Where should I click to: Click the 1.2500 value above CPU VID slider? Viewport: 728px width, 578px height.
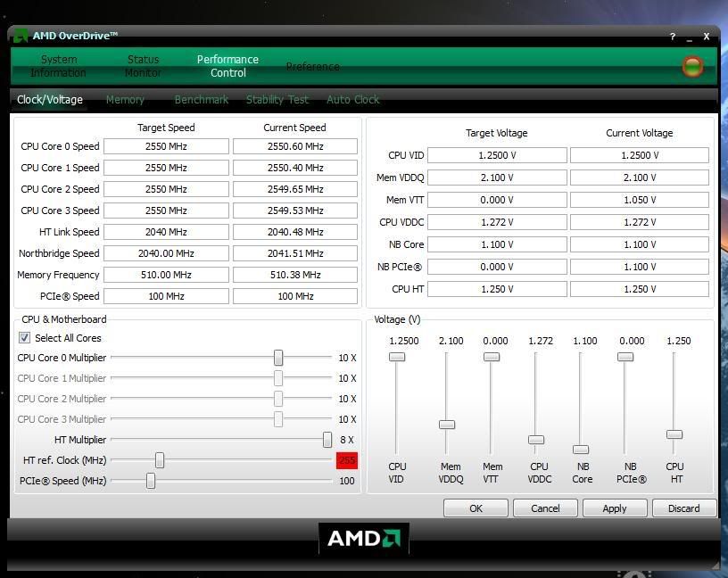[x=404, y=341]
